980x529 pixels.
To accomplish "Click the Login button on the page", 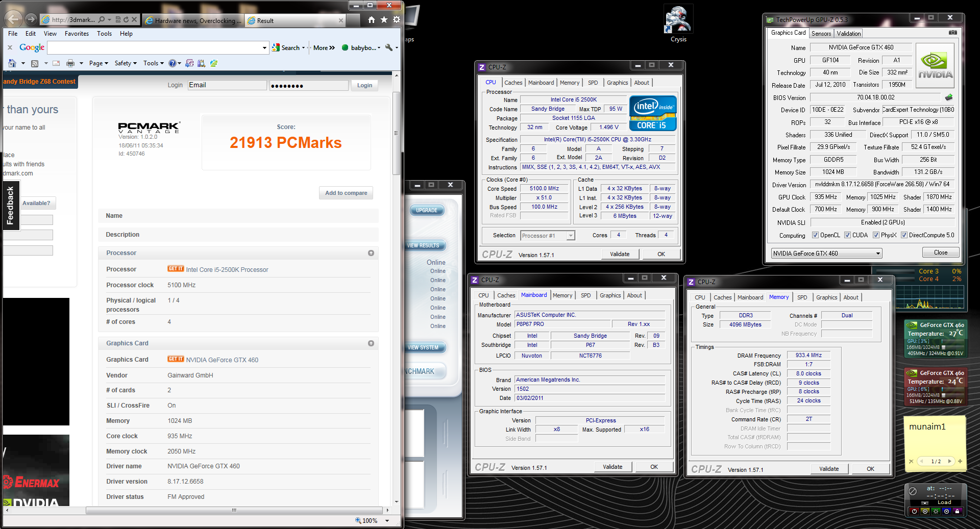I will (364, 85).
